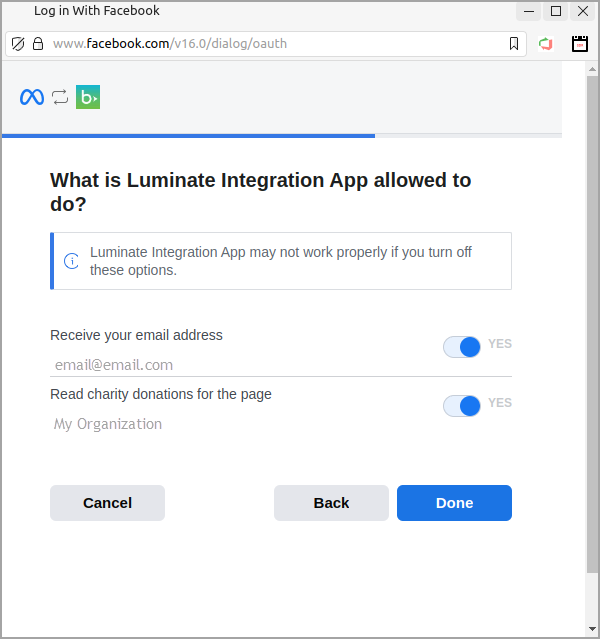Toggle off Receive your email address
The width and height of the screenshot is (600, 639).
pos(462,347)
